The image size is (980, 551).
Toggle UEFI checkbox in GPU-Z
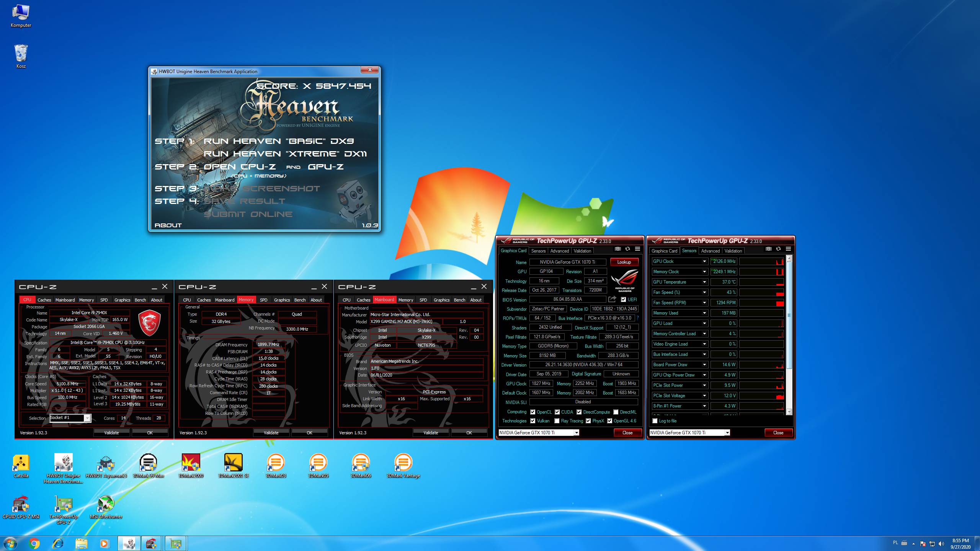coord(623,300)
